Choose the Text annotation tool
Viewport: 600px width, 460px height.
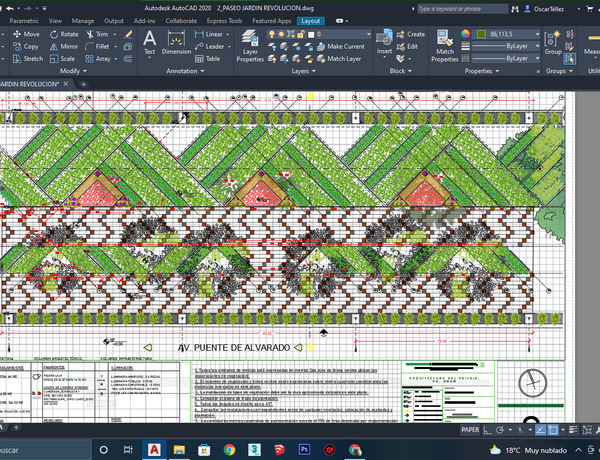150,40
